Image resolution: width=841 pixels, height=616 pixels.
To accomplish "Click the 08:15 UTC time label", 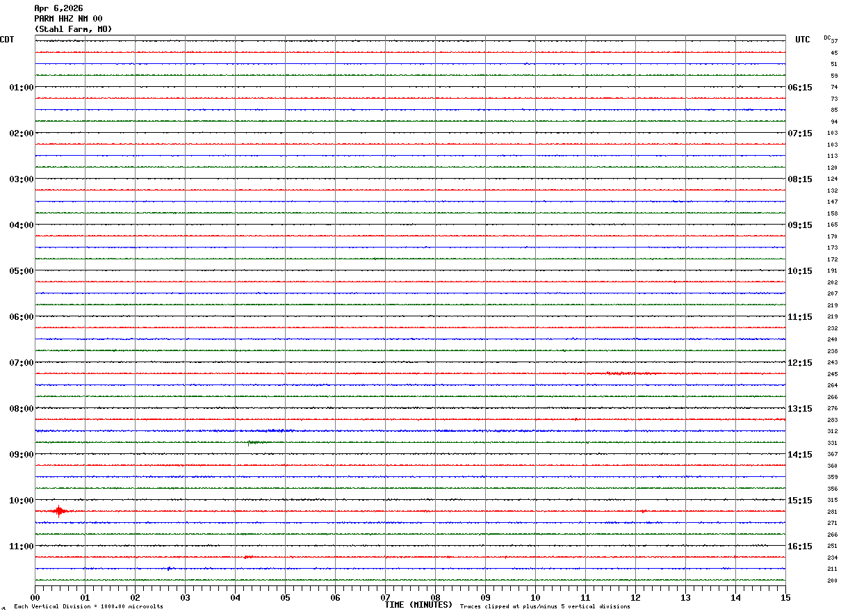I will tap(800, 179).
